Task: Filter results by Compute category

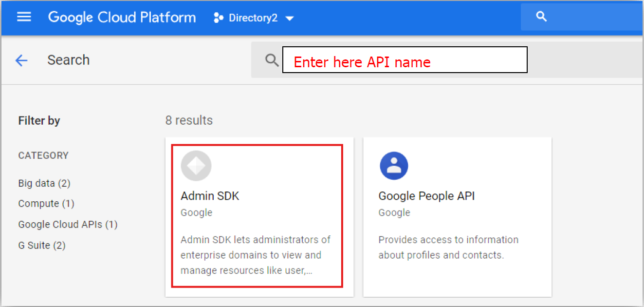Action: (46, 204)
